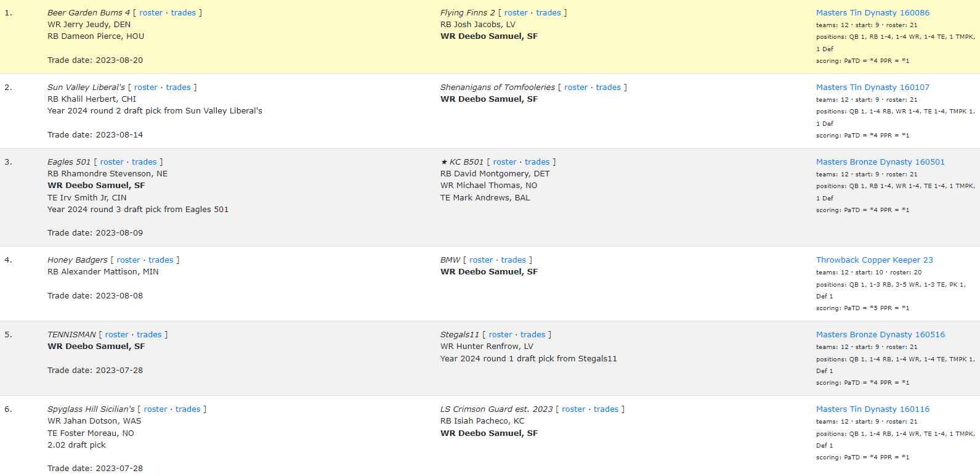The height and width of the screenshot is (476, 980).
Task: Select 'Trade date: 2023-08-08'
Action: pos(95,295)
